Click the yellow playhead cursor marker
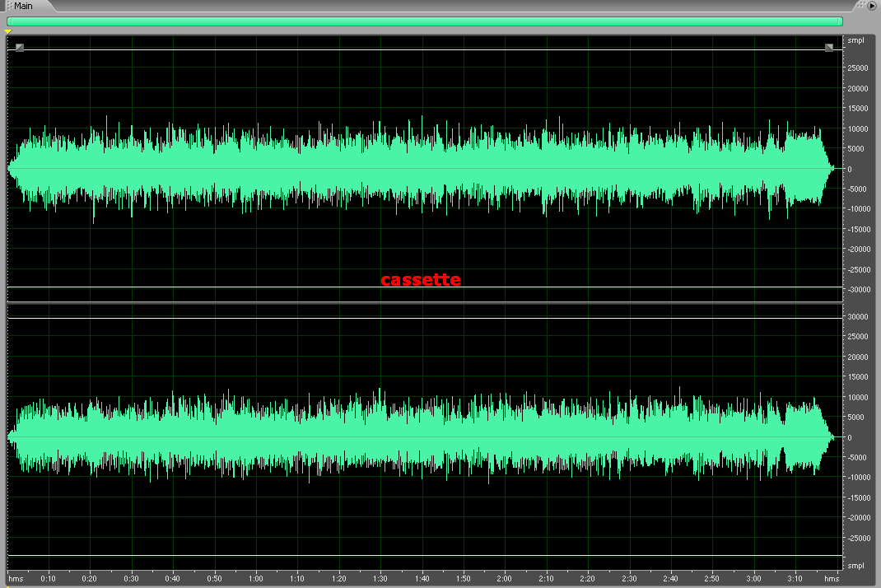Screen dimensions: 881x588 8,31
